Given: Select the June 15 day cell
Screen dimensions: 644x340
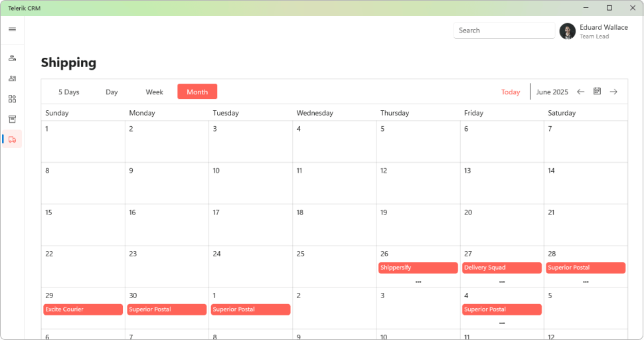Looking at the screenshot, I should [x=83, y=225].
